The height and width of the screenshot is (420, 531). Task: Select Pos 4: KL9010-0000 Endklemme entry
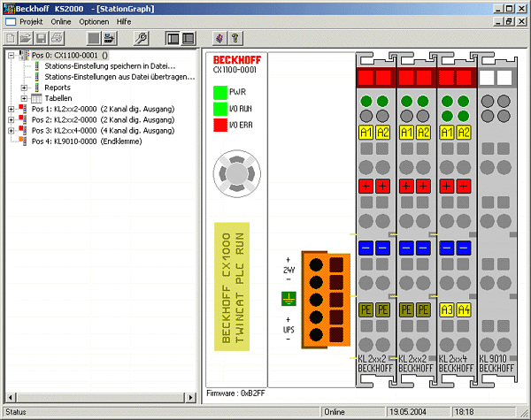pyautogui.click(x=85, y=141)
